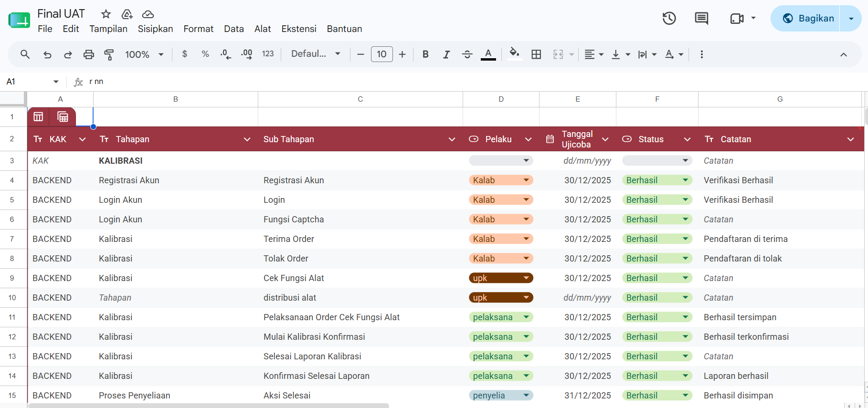Start a video call meeting icon

(737, 18)
